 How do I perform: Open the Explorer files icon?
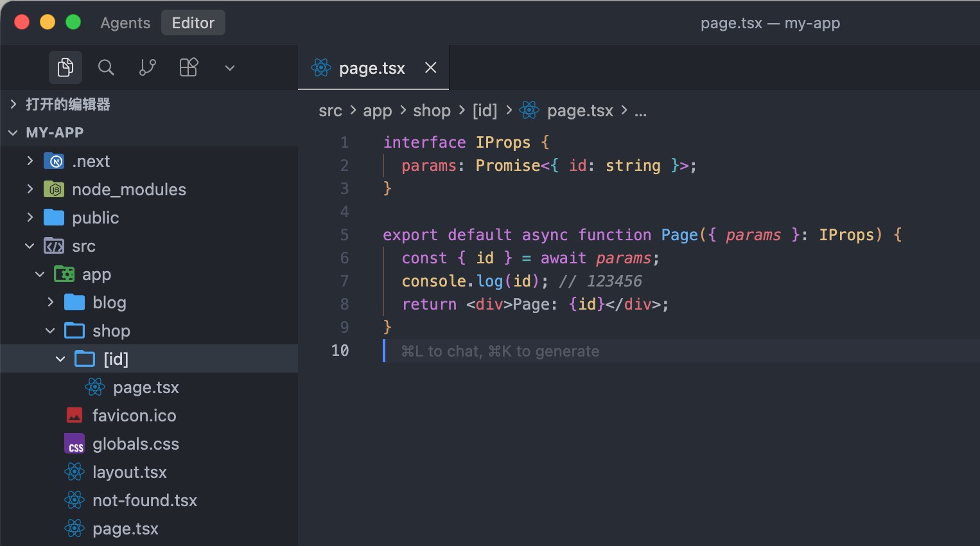click(66, 67)
